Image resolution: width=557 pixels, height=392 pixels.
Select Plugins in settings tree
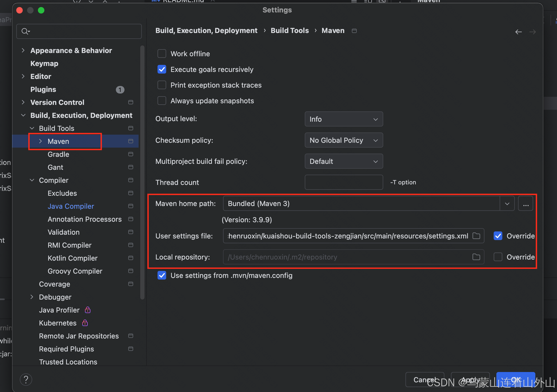pyautogui.click(x=43, y=89)
